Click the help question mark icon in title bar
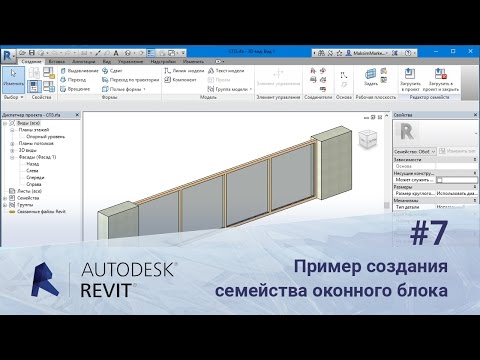480x360 pixels. tap(408, 53)
